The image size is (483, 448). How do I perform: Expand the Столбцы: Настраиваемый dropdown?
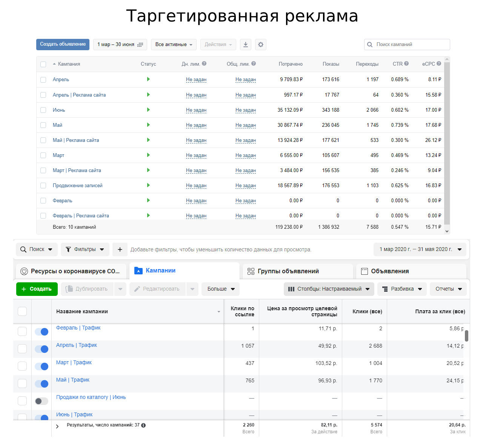pyautogui.click(x=329, y=289)
